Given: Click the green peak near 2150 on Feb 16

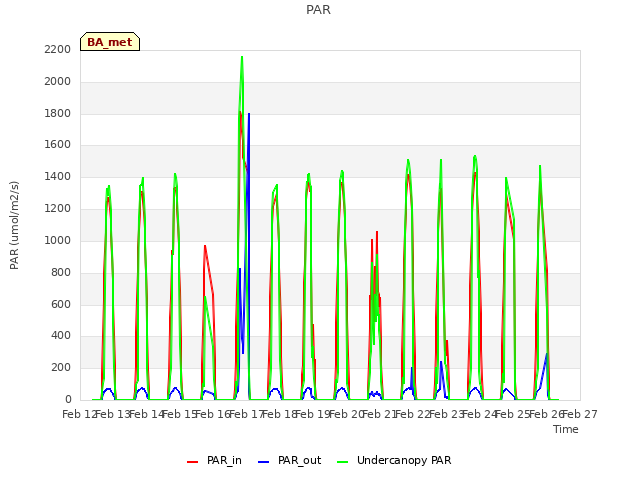Looking at the screenshot, I should 242,57.
